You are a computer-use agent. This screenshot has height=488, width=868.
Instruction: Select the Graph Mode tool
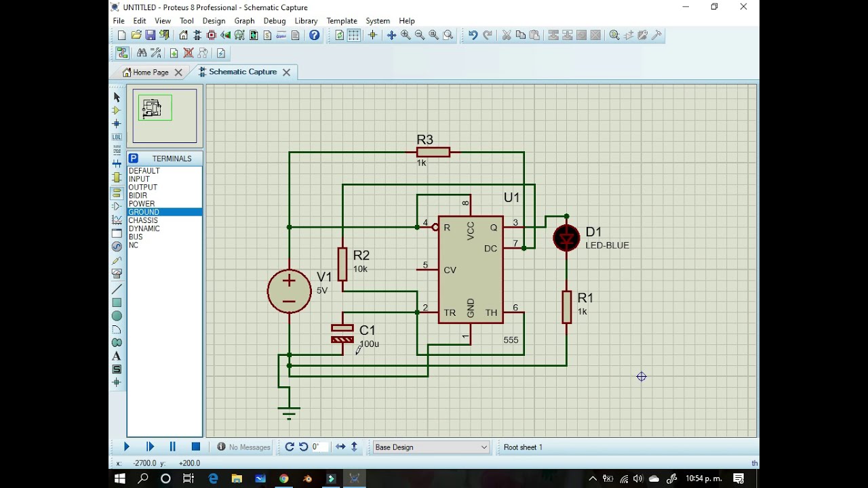117,220
